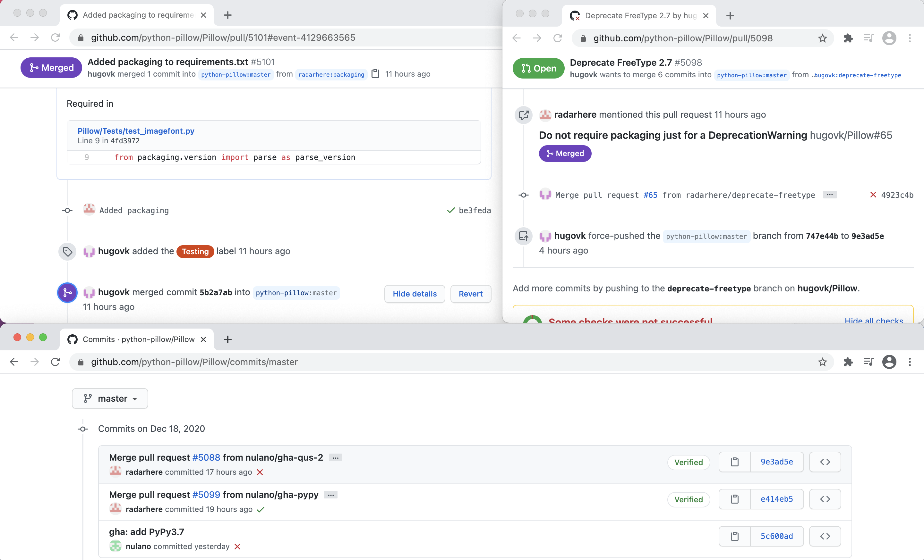924x560 pixels.
Task: Click success checkmark next to be3feda
Action: tap(451, 210)
